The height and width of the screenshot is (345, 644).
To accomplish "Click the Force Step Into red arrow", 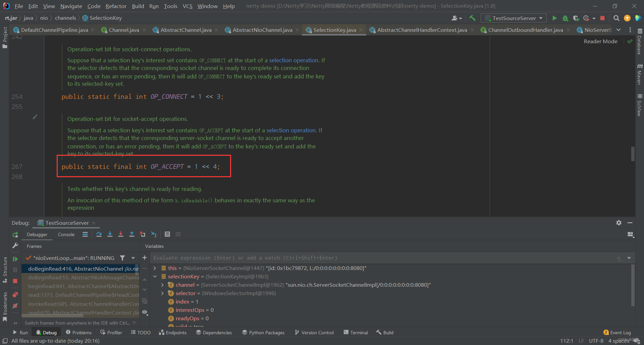I will coord(121,234).
